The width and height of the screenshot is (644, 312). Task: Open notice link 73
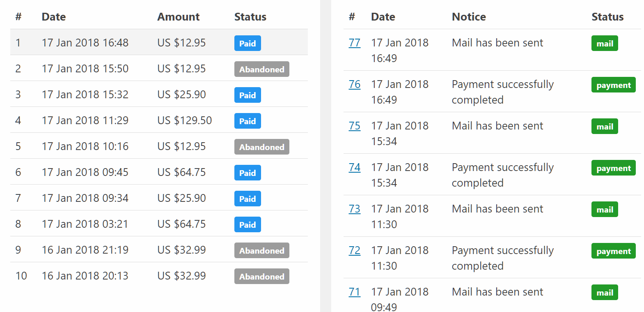click(x=354, y=209)
